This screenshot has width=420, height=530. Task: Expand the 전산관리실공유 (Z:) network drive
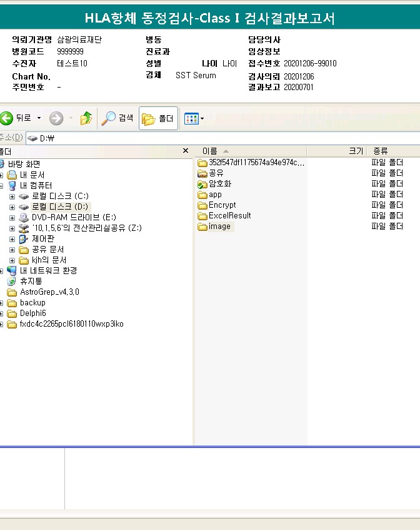point(12,228)
